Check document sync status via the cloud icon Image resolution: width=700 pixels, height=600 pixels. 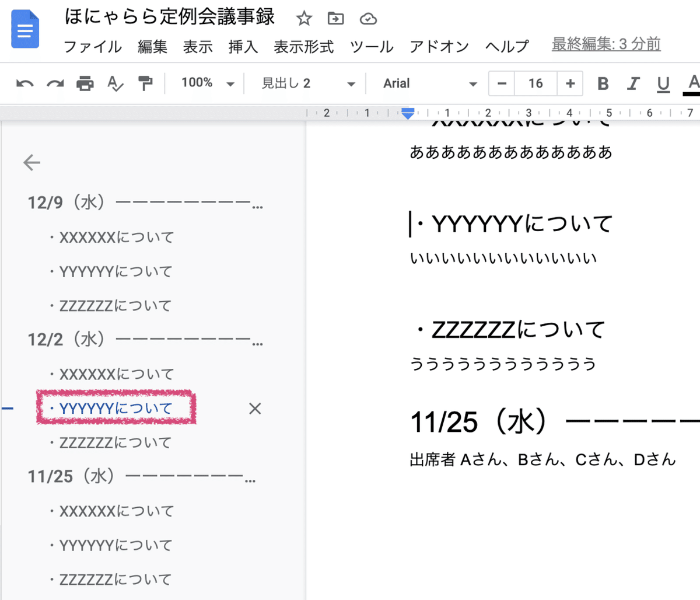click(367, 19)
